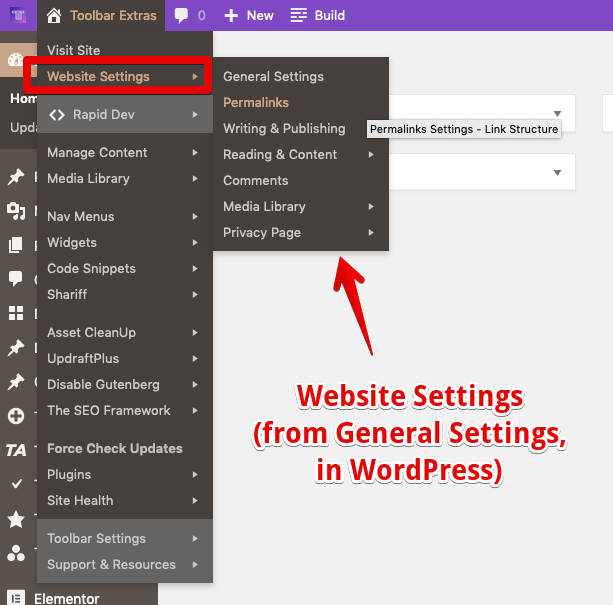Click Force Check Updates

tap(115, 448)
